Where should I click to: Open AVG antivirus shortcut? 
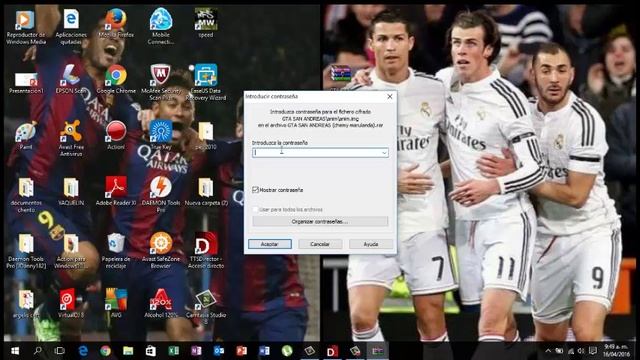116,302
